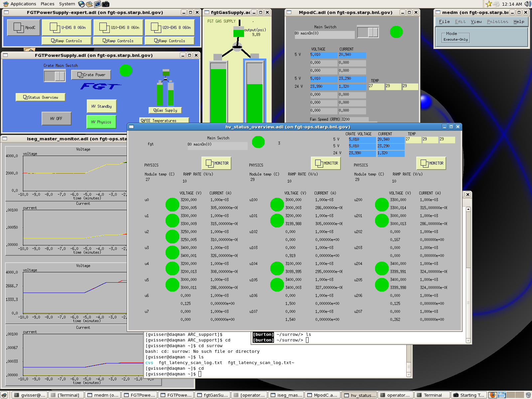The width and height of the screenshot is (532, 399).
Task: Click the lower terminal scrollbar thumb
Action: [x=409, y=367]
